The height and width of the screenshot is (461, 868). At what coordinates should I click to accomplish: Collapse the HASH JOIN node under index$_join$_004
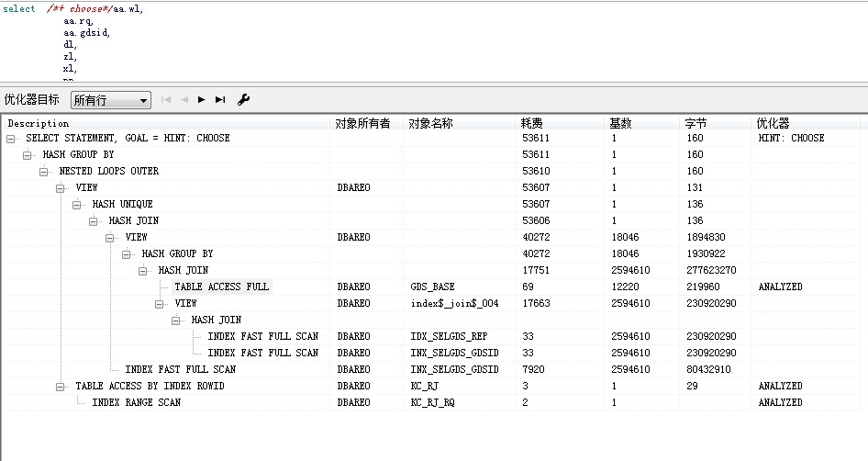[x=176, y=320]
